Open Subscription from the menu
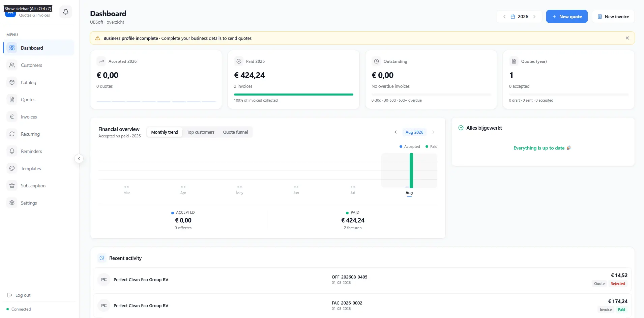The image size is (644, 318). tap(38, 186)
